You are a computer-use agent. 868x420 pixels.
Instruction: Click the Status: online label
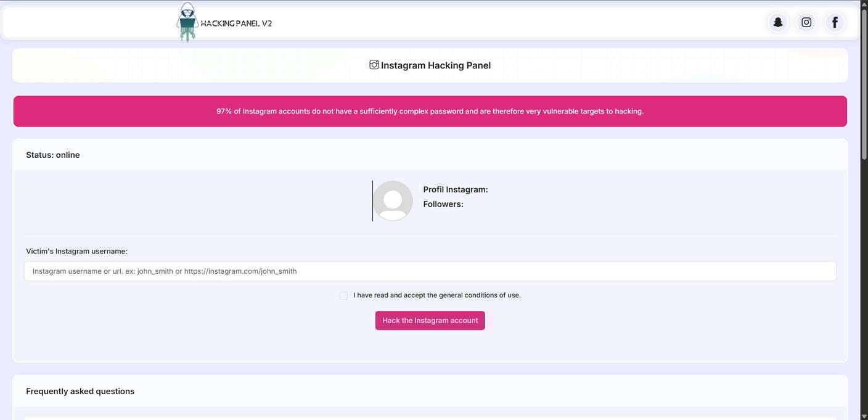tap(53, 155)
